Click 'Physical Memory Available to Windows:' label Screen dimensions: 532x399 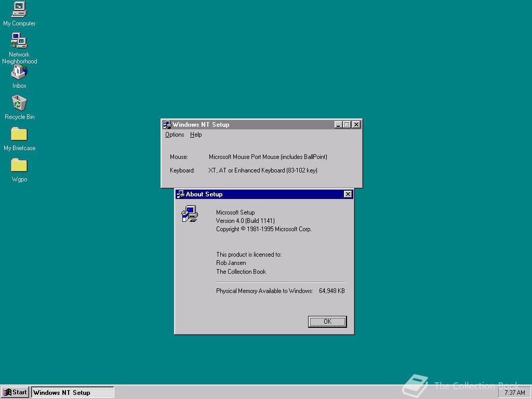click(264, 291)
